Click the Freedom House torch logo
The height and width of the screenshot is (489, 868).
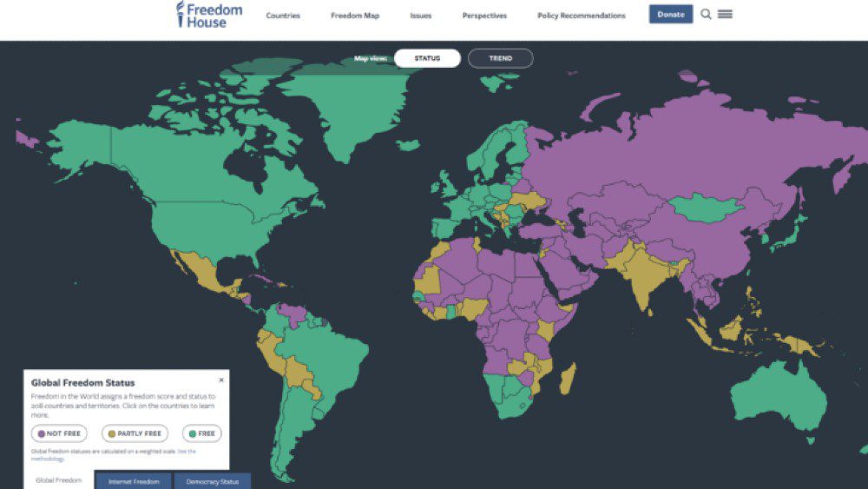181,15
